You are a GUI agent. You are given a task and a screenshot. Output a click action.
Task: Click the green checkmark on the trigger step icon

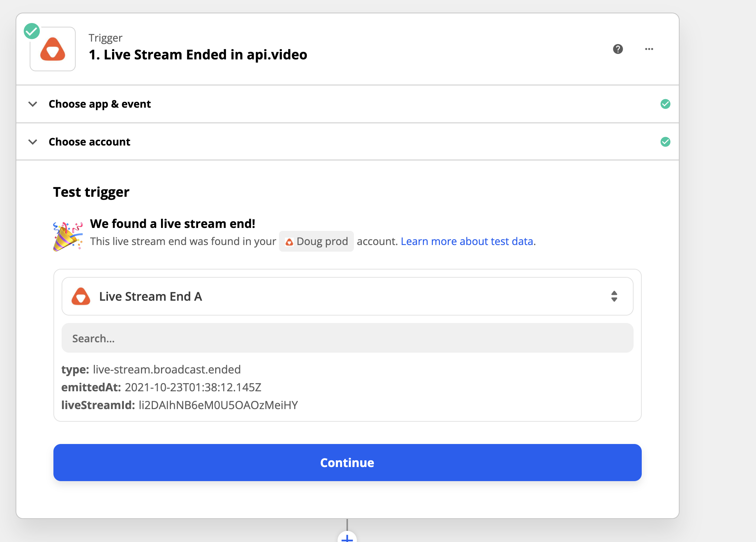(x=32, y=31)
